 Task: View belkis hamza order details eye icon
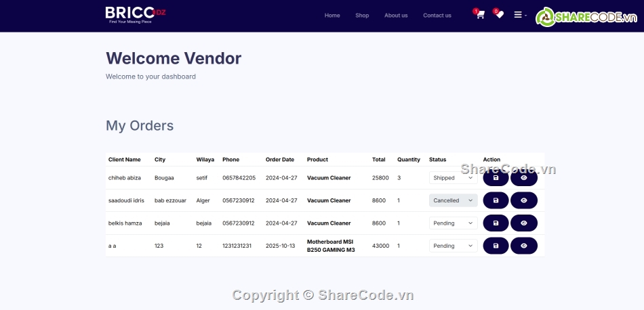523,223
